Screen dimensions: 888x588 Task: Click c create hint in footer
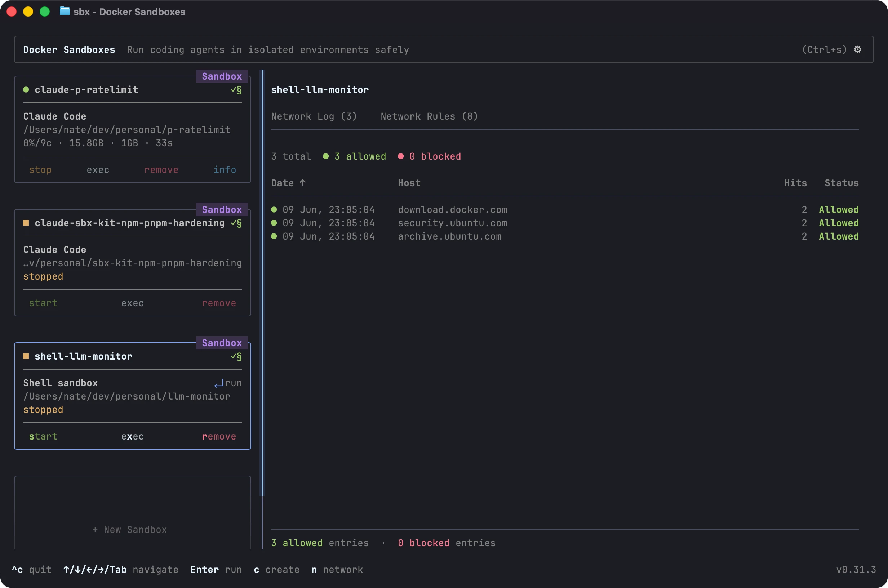tap(277, 570)
